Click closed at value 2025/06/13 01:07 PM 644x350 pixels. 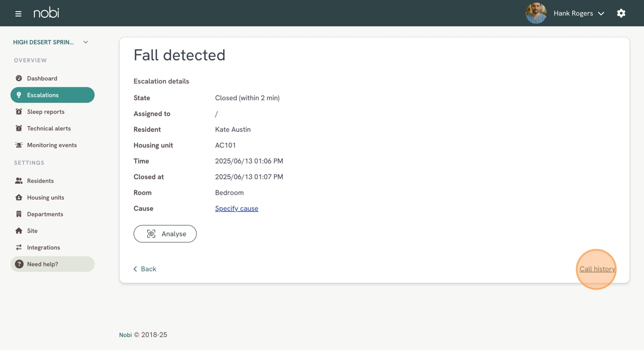[x=249, y=177]
